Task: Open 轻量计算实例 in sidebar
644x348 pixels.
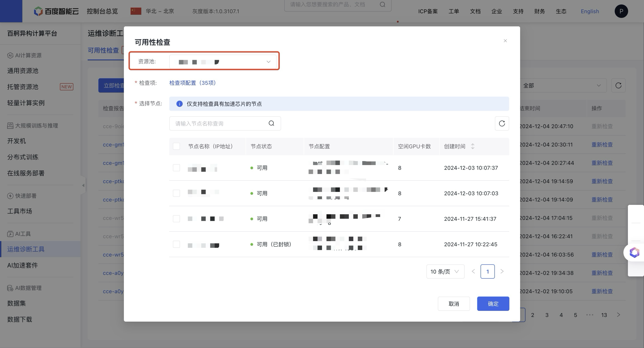Action: click(x=26, y=103)
